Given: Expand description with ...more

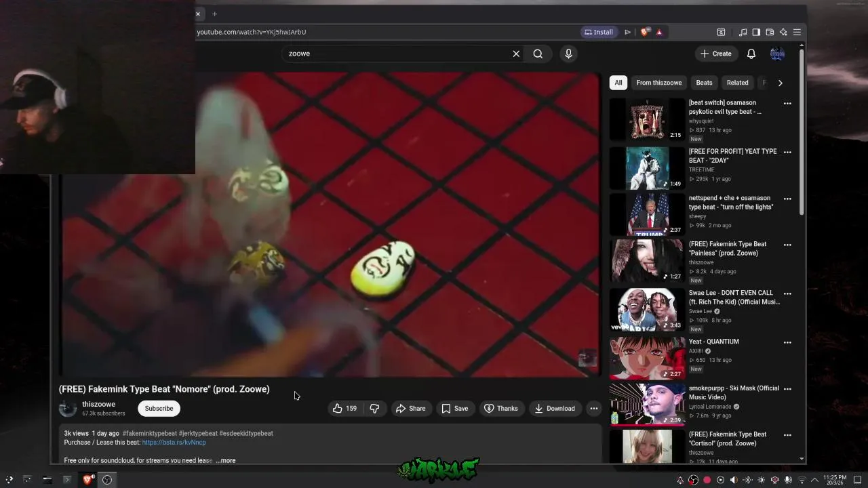Looking at the screenshot, I should (226, 461).
